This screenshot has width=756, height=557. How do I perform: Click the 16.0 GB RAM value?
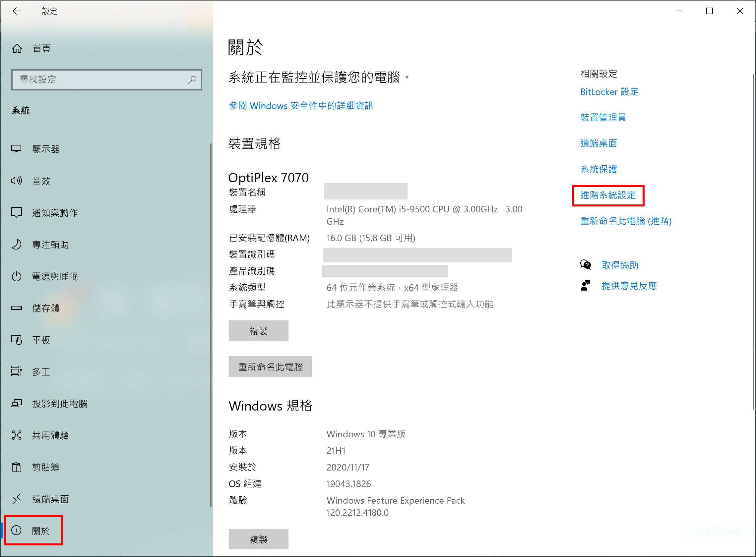(371, 238)
